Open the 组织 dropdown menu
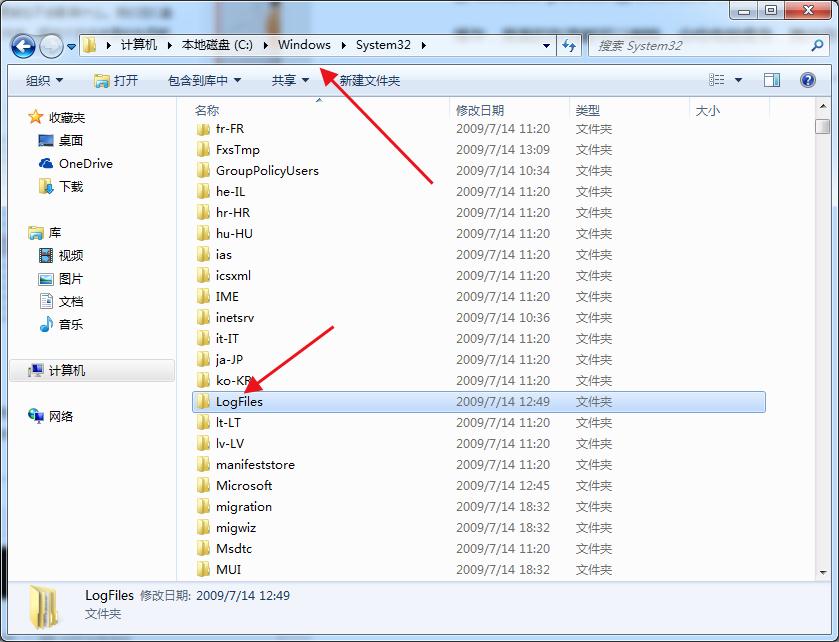 pos(44,80)
